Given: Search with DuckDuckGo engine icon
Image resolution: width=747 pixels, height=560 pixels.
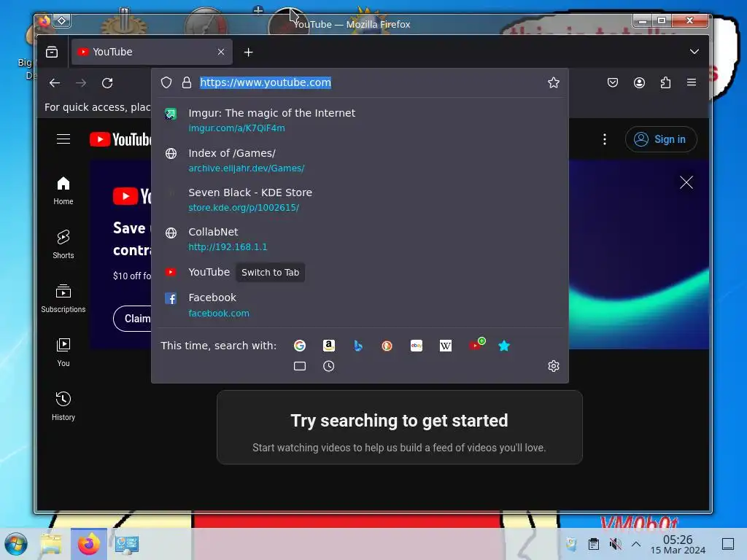Looking at the screenshot, I should tap(387, 346).
